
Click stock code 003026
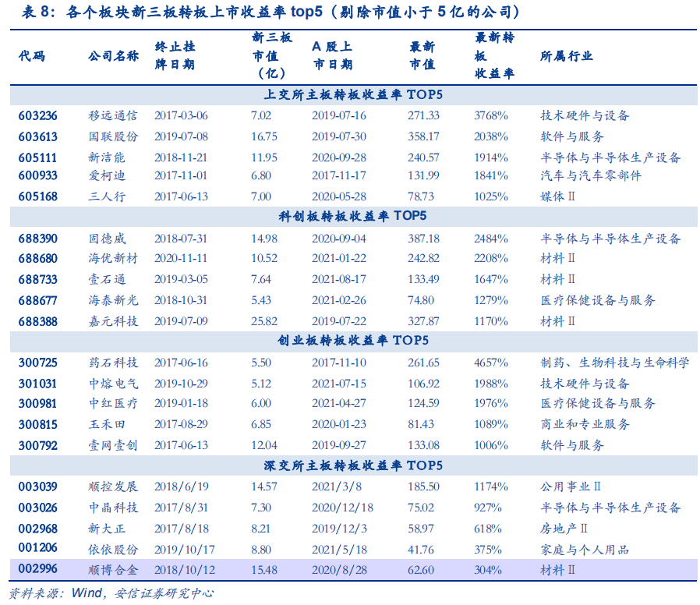[38, 508]
